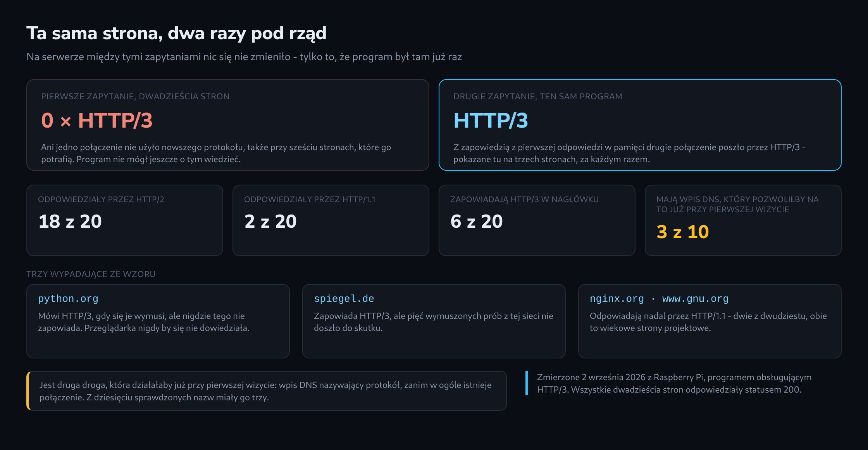Image resolution: width=868 pixels, height=450 pixels.
Task: Click the yellow "3 z 10" value
Action: [x=683, y=232]
